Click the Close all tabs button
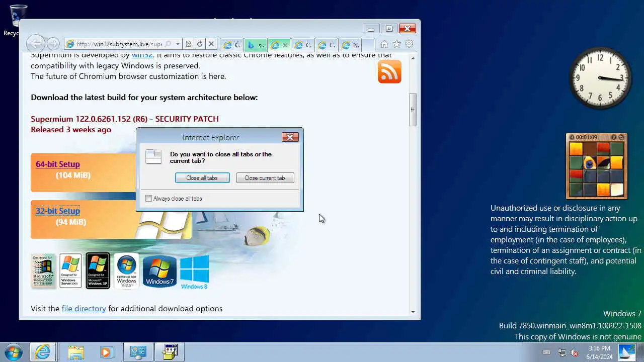644x362 pixels. 202,178
